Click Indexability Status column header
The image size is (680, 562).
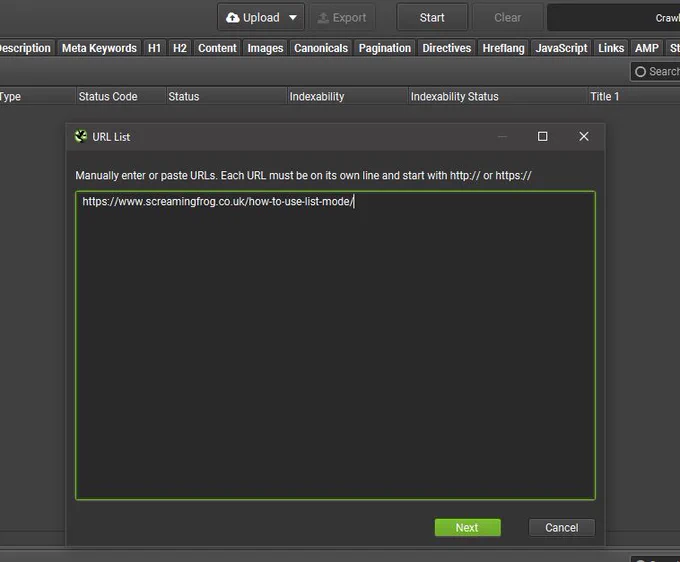click(497, 96)
